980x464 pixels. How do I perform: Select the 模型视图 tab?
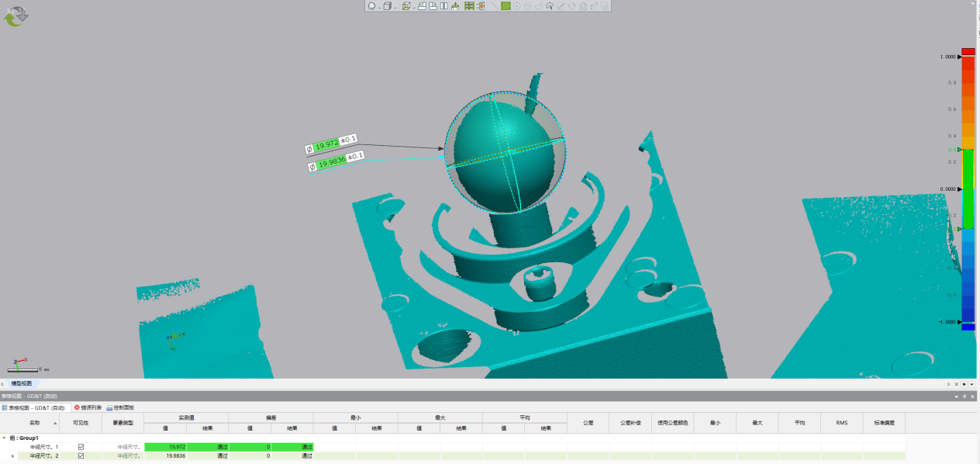[x=22, y=383]
